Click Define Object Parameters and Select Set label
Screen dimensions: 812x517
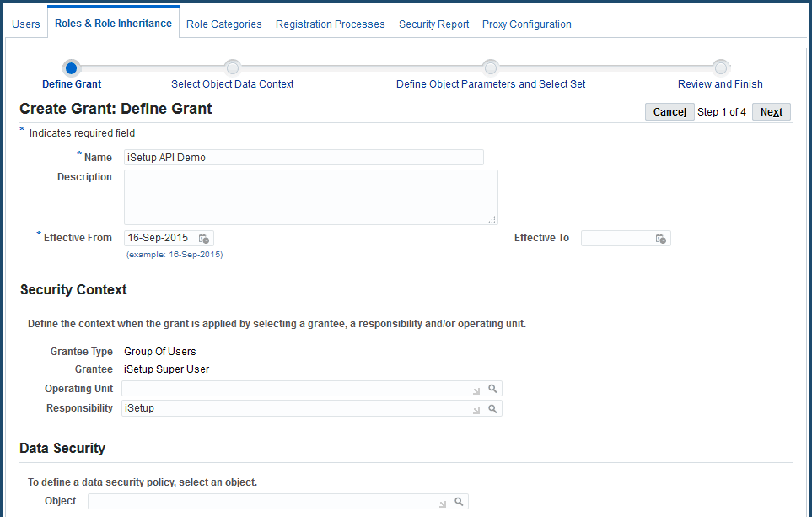click(x=491, y=84)
